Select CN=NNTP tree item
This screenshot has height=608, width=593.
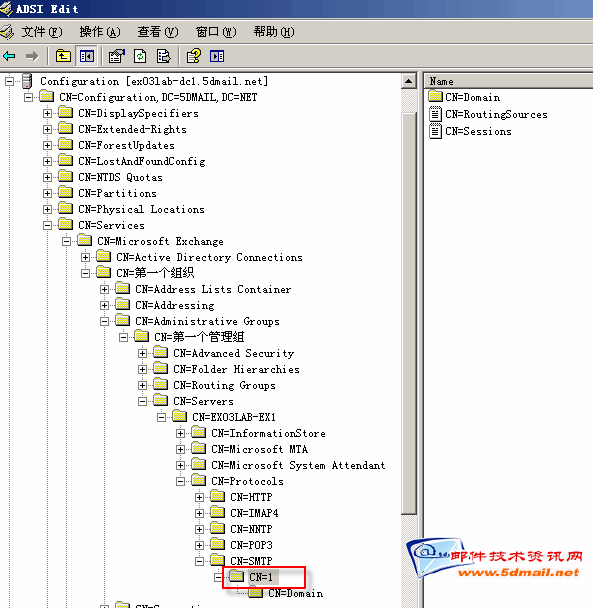coord(251,529)
